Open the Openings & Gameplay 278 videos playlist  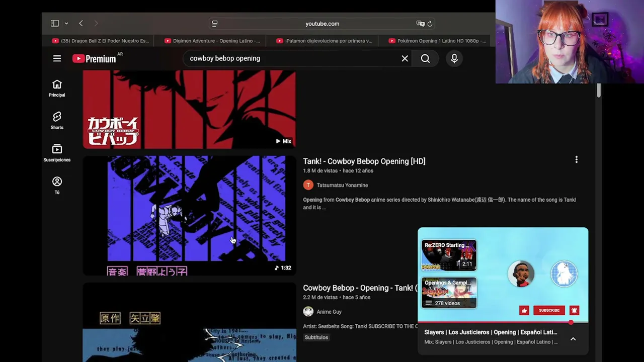click(449, 293)
